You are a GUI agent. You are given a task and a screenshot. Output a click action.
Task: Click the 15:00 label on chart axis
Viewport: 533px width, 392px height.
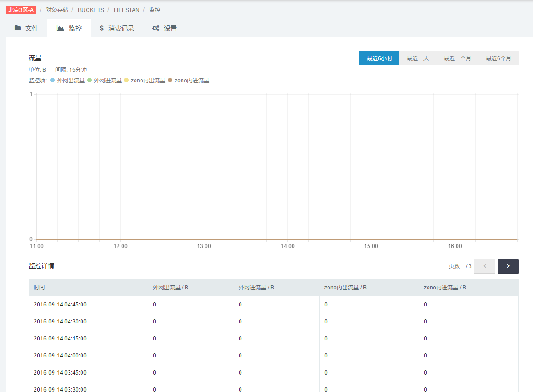(371, 246)
